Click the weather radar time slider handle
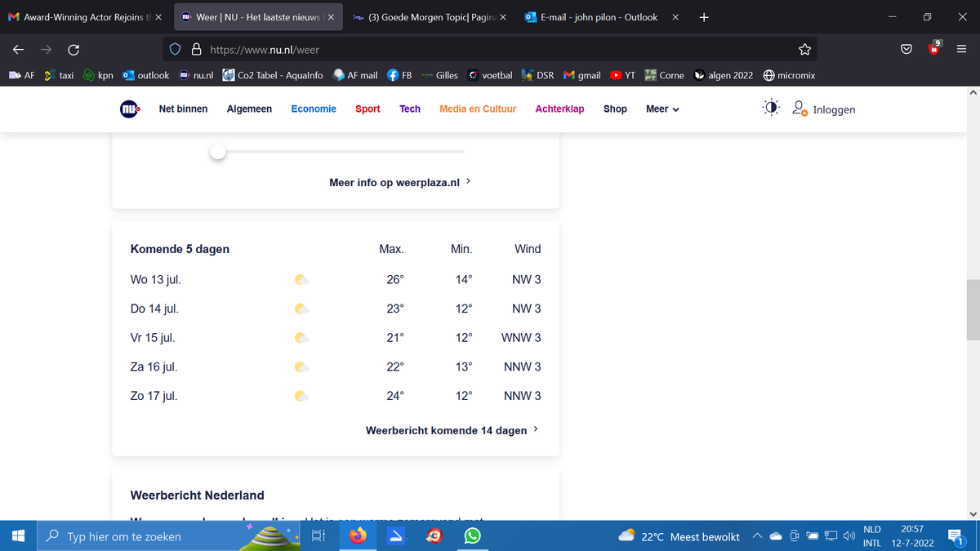Screen dimensions: 980x551 tap(218, 152)
